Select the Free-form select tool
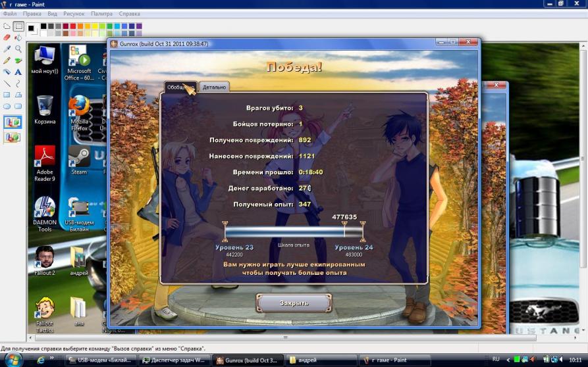This screenshot has width=588, height=367. coord(7,26)
